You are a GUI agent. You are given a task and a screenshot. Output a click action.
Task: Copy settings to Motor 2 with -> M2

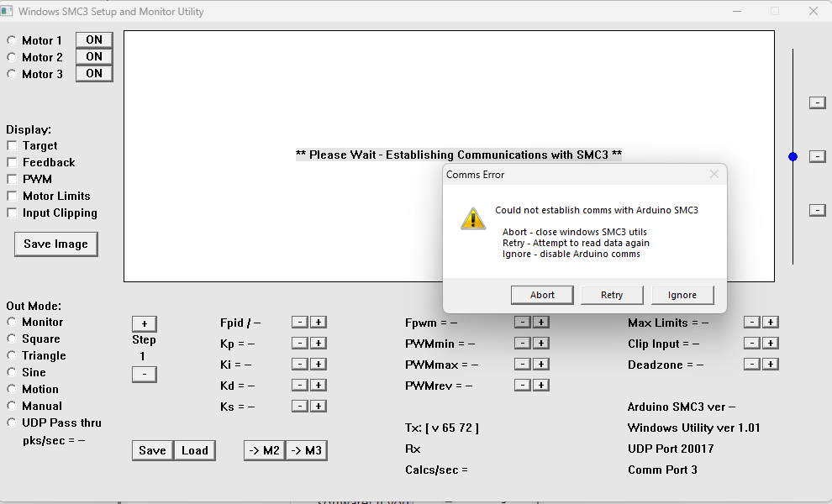265,450
